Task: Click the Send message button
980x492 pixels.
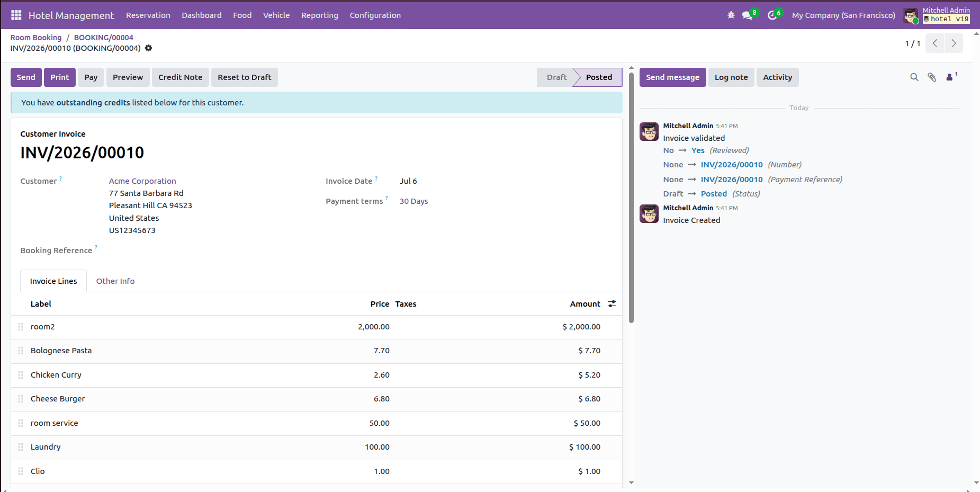Action: point(673,77)
